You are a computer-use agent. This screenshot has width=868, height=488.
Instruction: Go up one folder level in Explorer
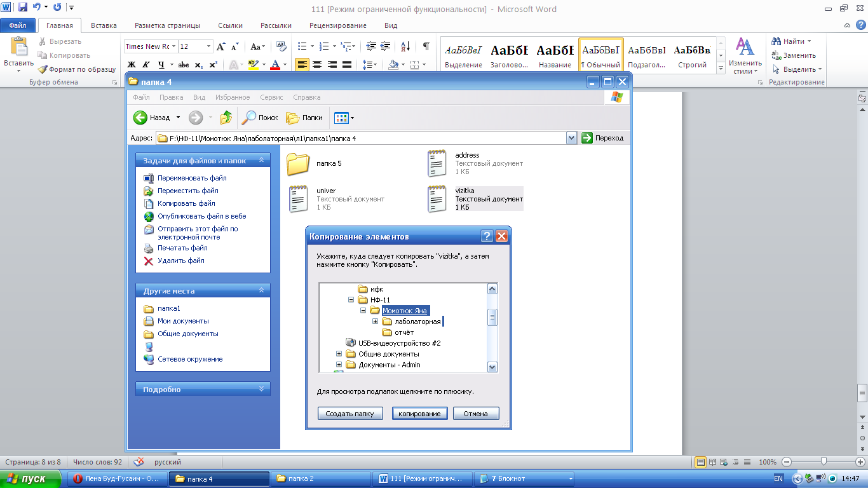226,118
